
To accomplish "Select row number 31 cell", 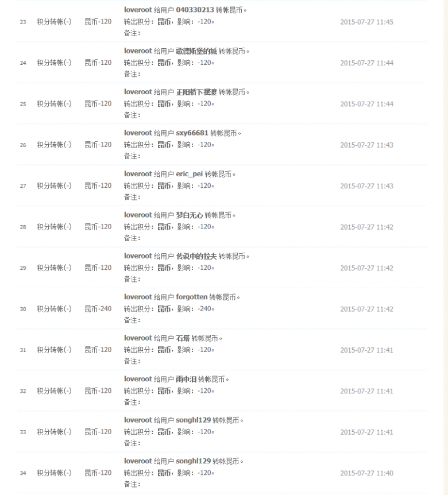I will click(x=23, y=350).
